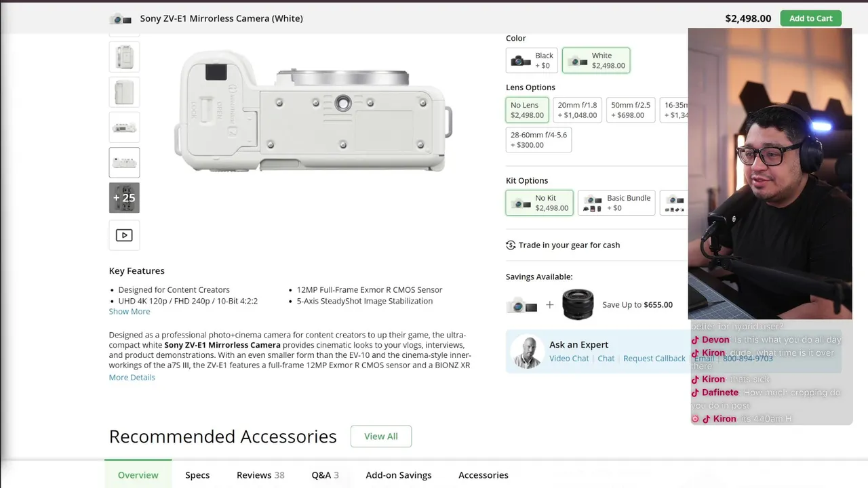Image resolution: width=868 pixels, height=488 pixels.
Task: Choose the 20mm f/1.8 lens option
Action: click(x=577, y=110)
